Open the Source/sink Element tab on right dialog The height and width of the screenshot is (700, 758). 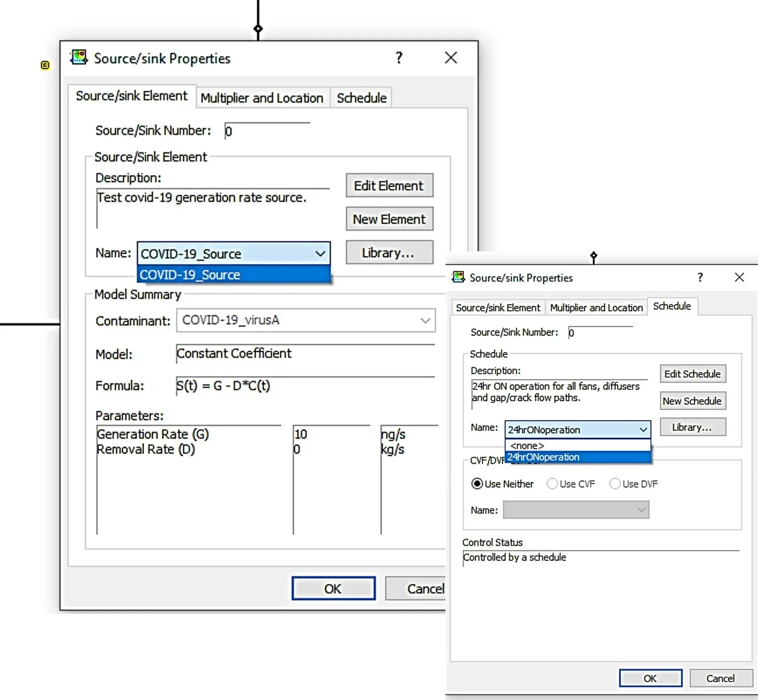(497, 307)
